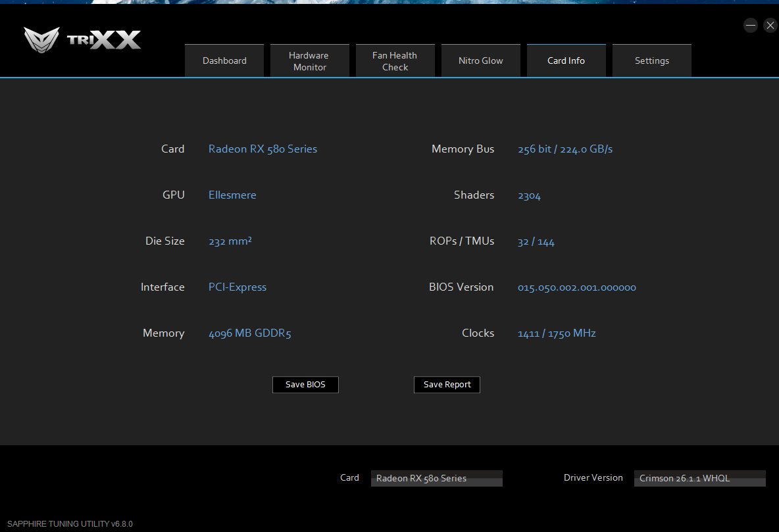This screenshot has height=532, width=779.
Task: Click the Driver Version field
Action: 699,478
